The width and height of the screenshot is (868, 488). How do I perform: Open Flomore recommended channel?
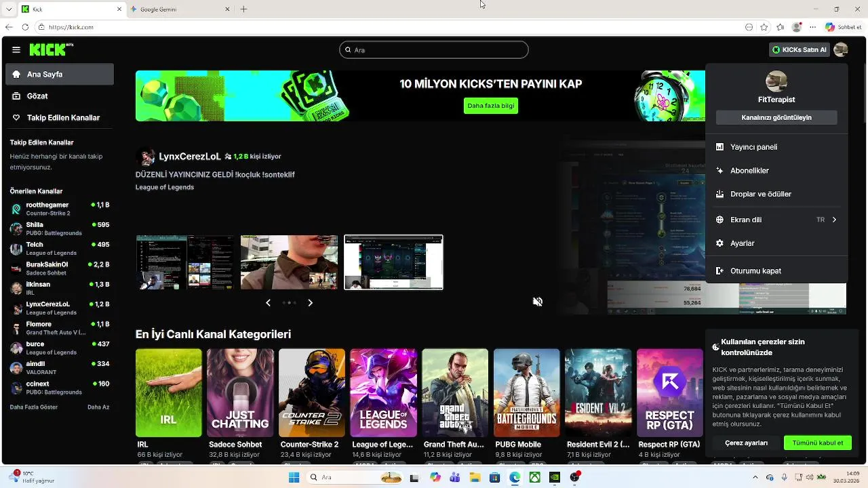[x=60, y=328]
